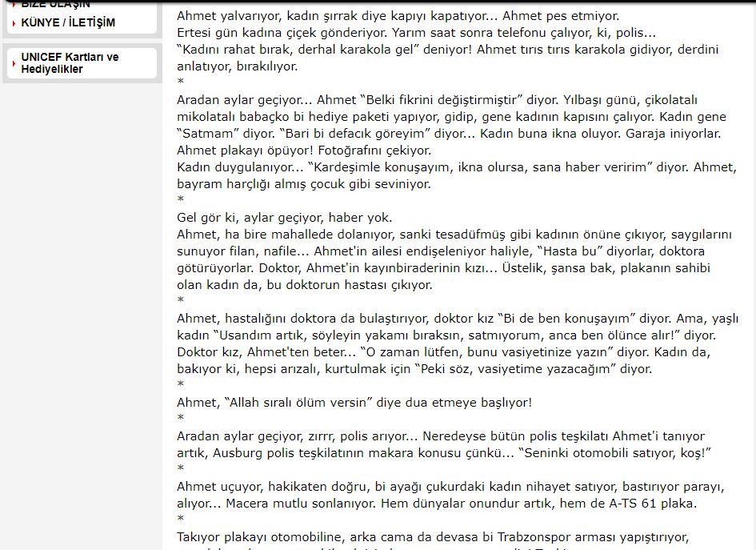Click the line starting "kadın "Usandım artık"
The width and height of the screenshot is (756, 550).
tap(446, 335)
